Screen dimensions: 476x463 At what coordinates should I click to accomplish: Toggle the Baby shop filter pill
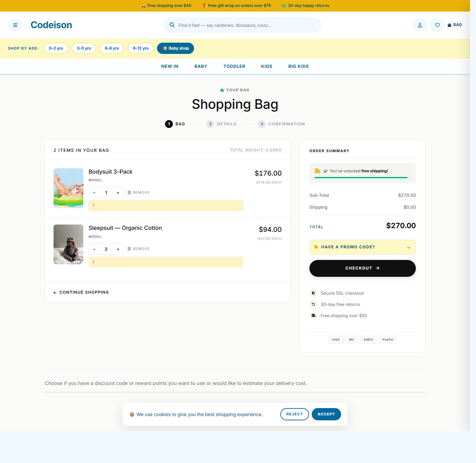point(176,48)
